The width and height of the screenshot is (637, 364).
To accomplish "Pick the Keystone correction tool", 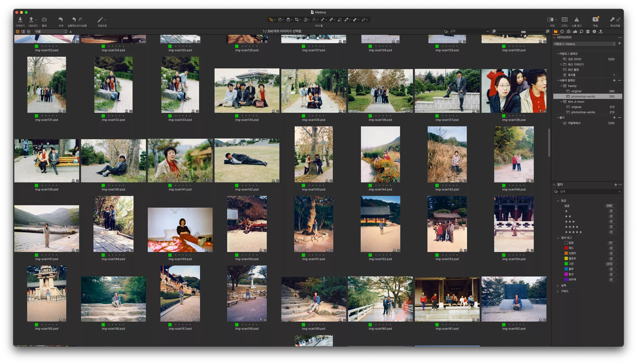I will point(314,20).
